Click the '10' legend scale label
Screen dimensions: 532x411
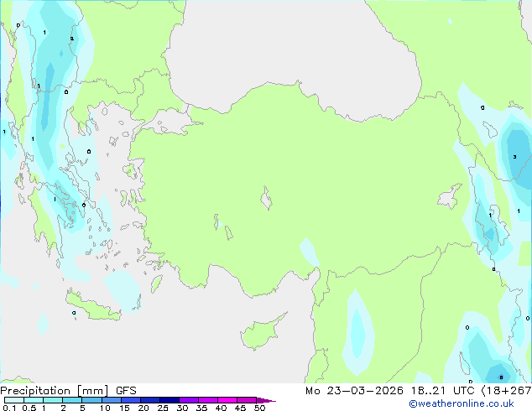pyautogui.click(x=105, y=408)
